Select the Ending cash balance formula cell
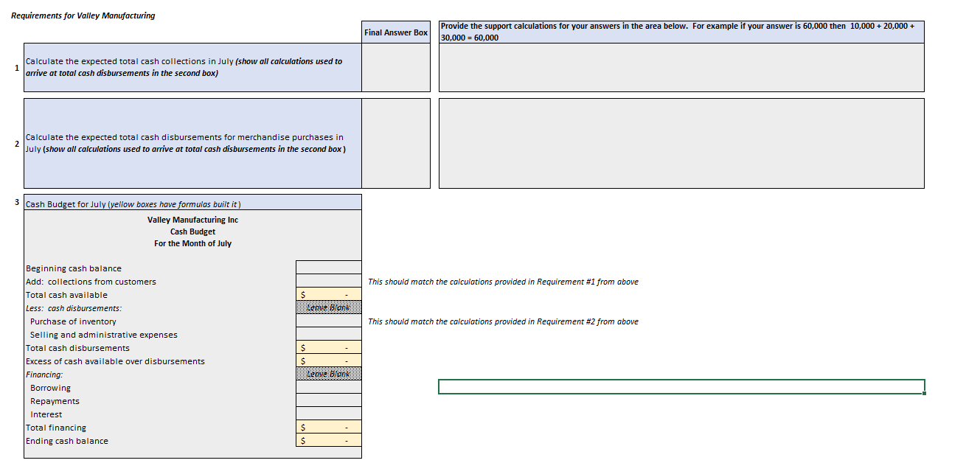980x463 pixels. pyautogui.click(x=329, y=440)
